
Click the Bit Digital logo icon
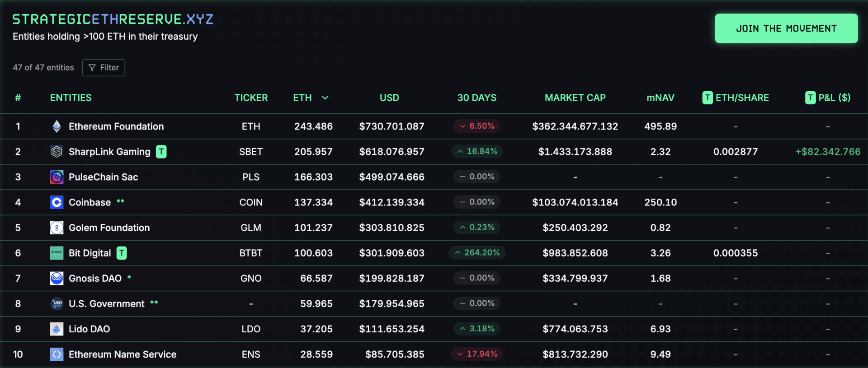[57, 253]
